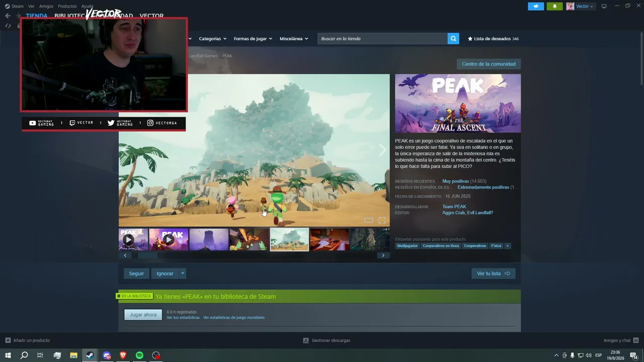644x362 pixels.
Task: Click the Steam icon on the taskbar
Action: click(90, 355)
